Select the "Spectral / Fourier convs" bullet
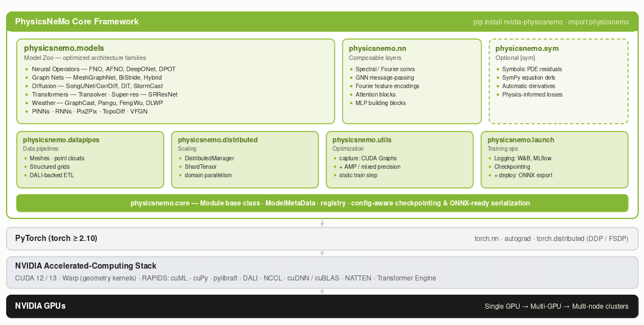 click(385, 69)
